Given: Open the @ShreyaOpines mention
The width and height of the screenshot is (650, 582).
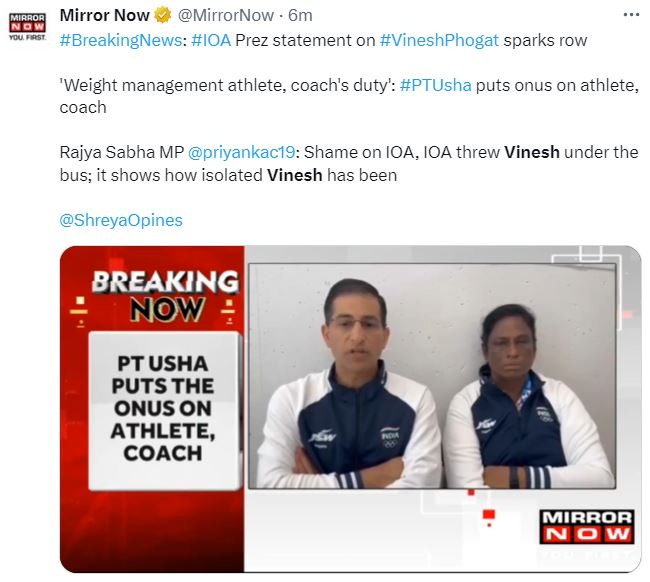Looking at the screenshot, I should pyautogui.click(x=121, y=220).
